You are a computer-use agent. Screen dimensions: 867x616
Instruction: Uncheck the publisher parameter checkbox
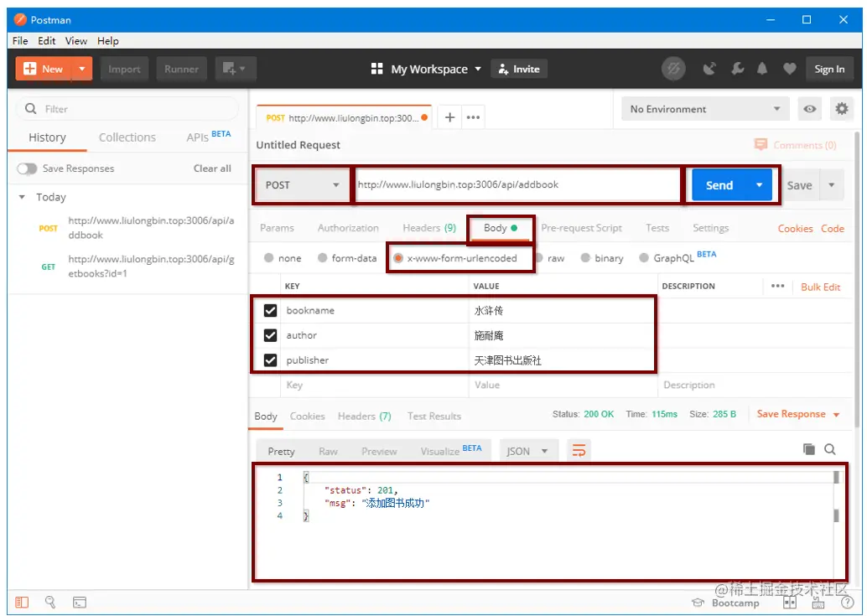270,360
